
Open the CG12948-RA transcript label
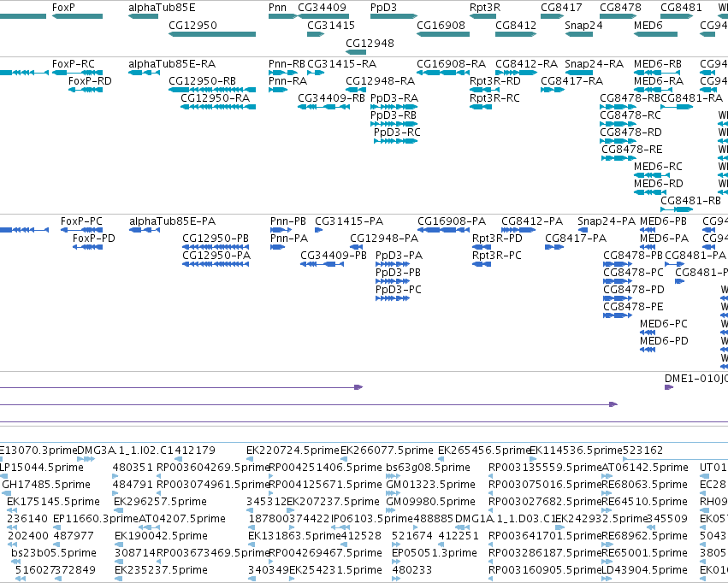pyautogui.click(x=380, y=80)
